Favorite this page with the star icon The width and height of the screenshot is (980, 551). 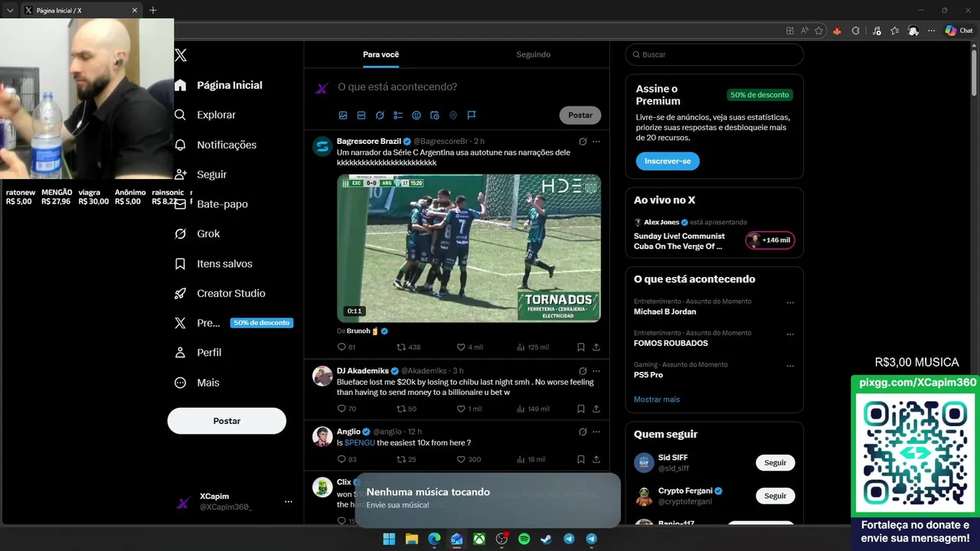818,31
